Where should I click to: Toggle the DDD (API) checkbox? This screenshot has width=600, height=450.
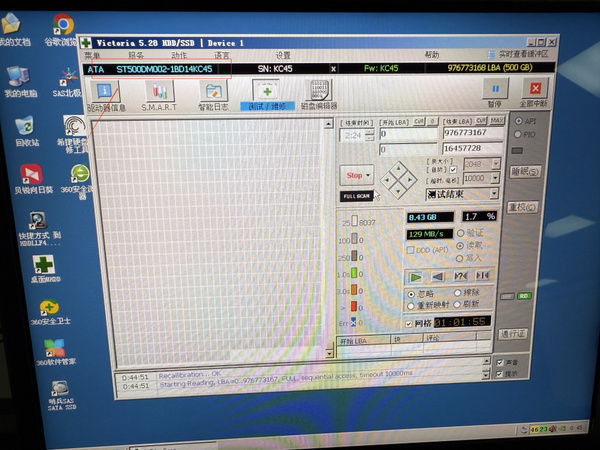(411, 250)
